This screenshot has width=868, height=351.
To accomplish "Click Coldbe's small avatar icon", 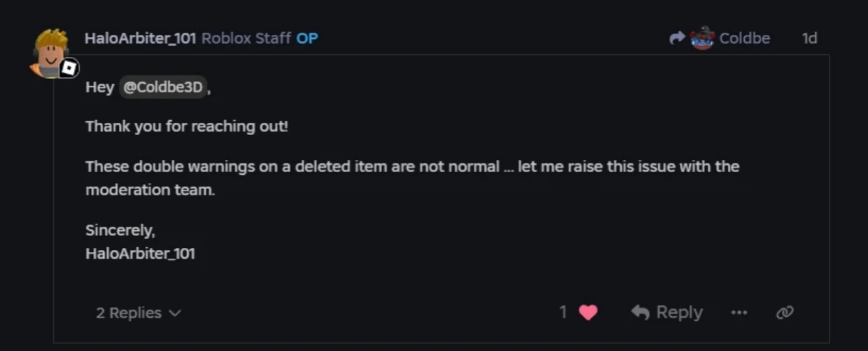I will point(702,38).
